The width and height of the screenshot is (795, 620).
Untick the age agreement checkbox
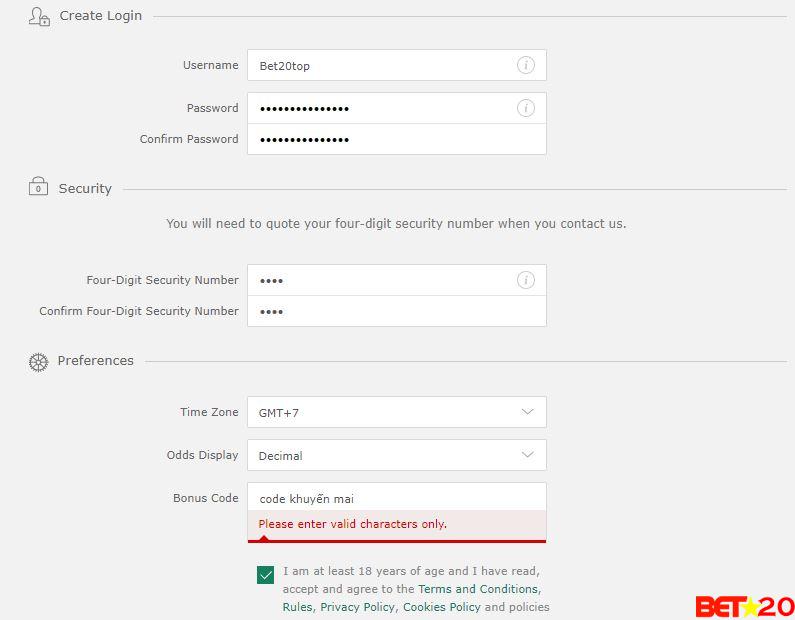tap(265, 575)
